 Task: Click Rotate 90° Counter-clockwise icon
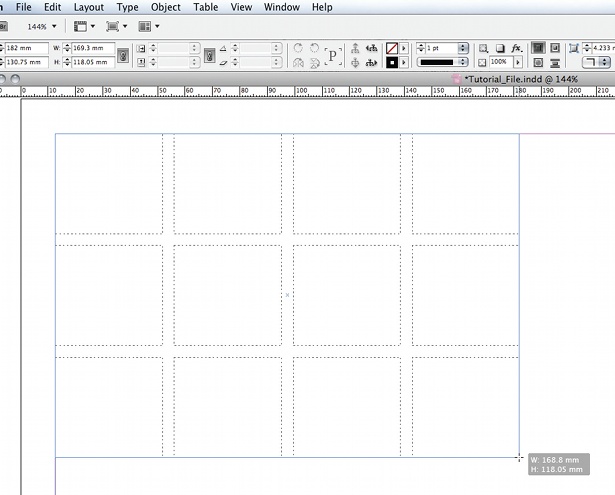click(x=315, y=48)
